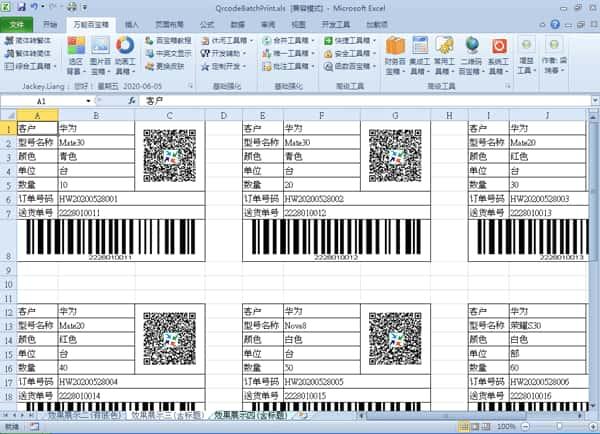Viewport: 600px width, 434px height.
Task: Open the red 系统工具箱 icon
Action: (x=499, y=46)
